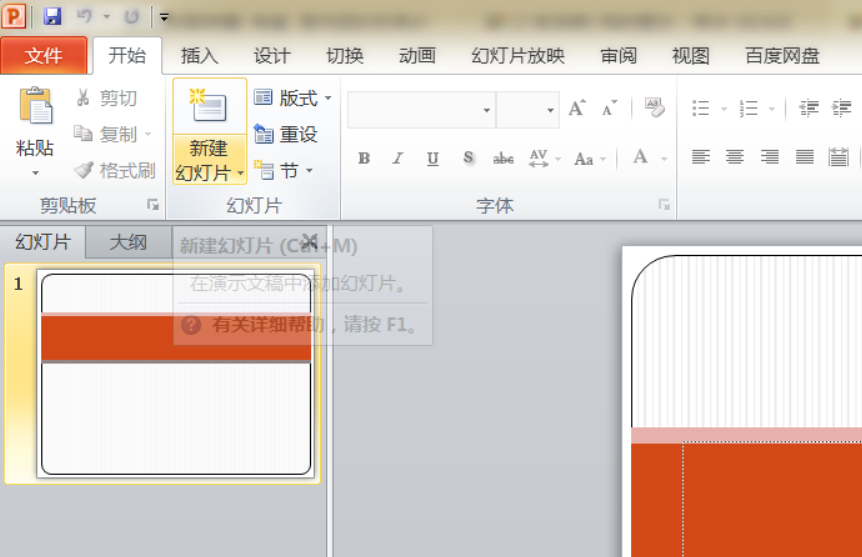The height and width of the screenshot is (557, 862).
Task: Expand the 复制 dropdown arrow
Action: [148, 134]
